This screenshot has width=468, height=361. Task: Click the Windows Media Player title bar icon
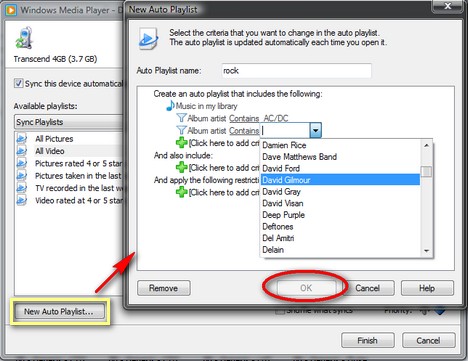11,10
